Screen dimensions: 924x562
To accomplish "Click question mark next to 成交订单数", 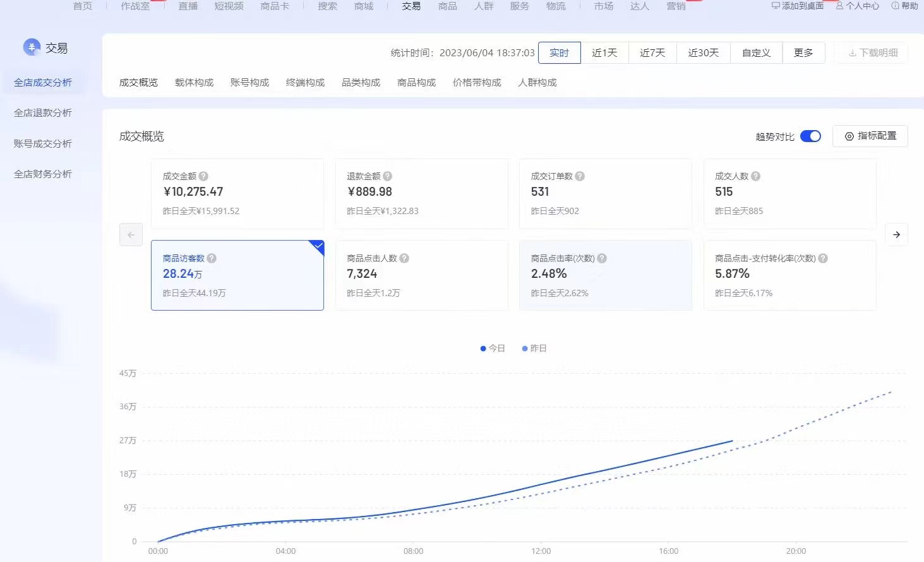I will 580,176.
